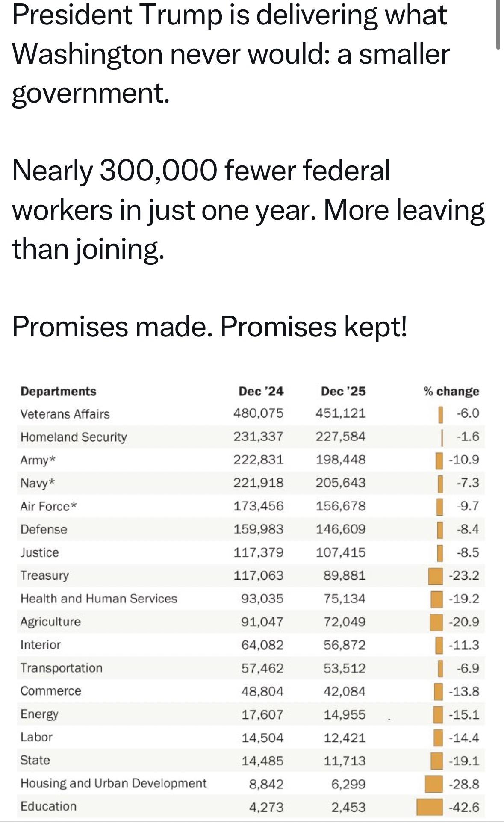The image size is (504, 832).
Task: Click the % change column header
Action: [451, 391]
